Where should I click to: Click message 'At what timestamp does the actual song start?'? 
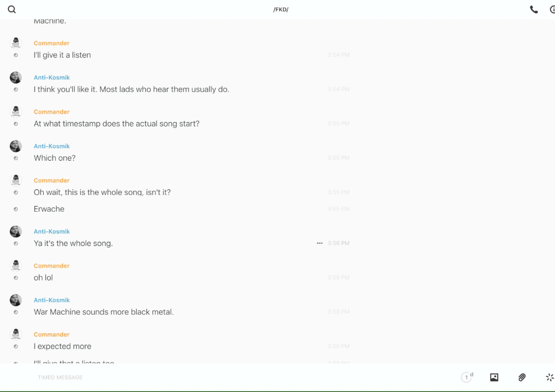[117, 124]
